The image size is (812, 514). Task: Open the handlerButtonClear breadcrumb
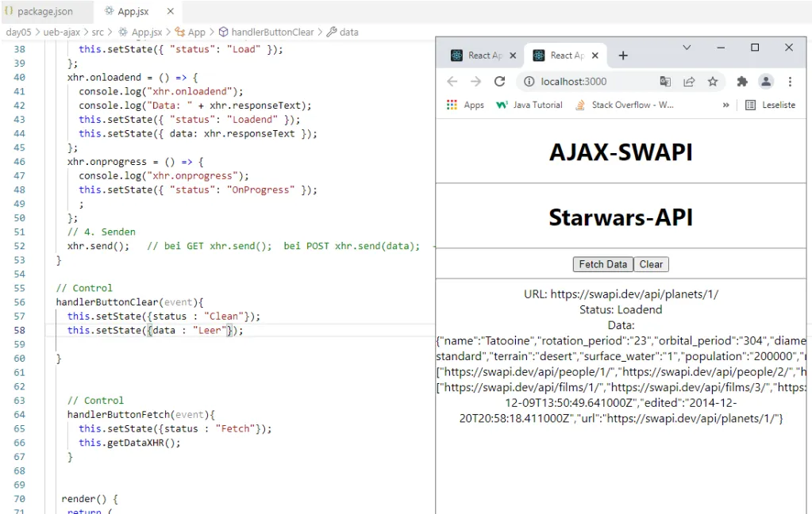click(266, 32)
